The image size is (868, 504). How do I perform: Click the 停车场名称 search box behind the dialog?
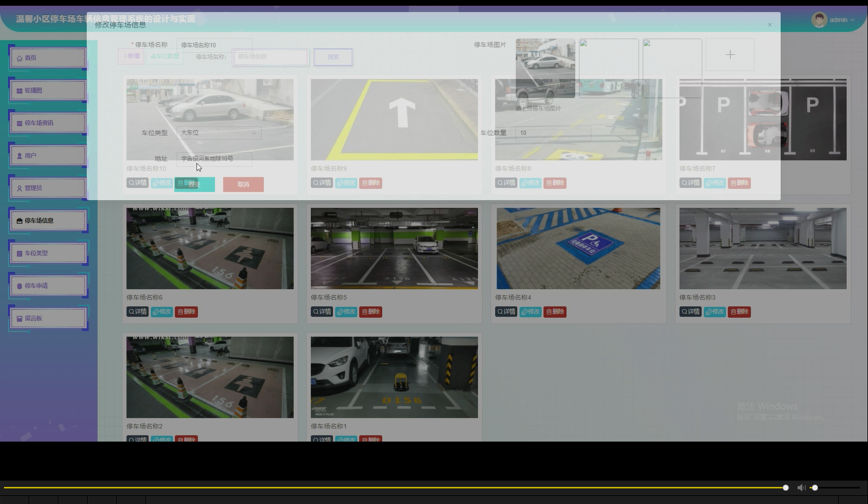coord(270,57)
